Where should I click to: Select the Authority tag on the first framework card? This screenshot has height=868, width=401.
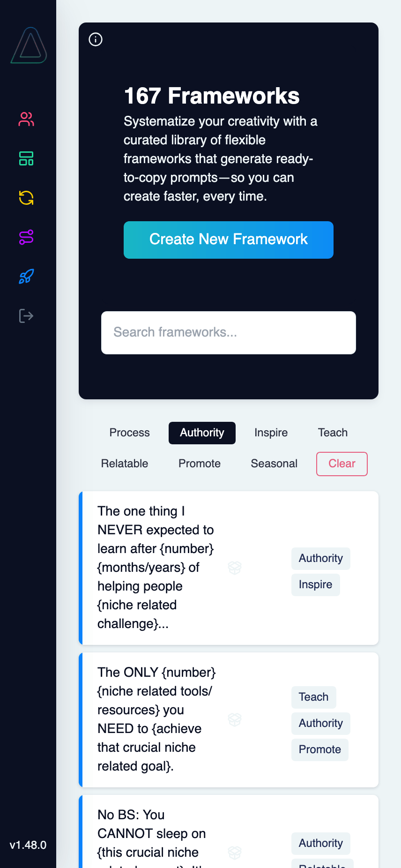point(320,558)
